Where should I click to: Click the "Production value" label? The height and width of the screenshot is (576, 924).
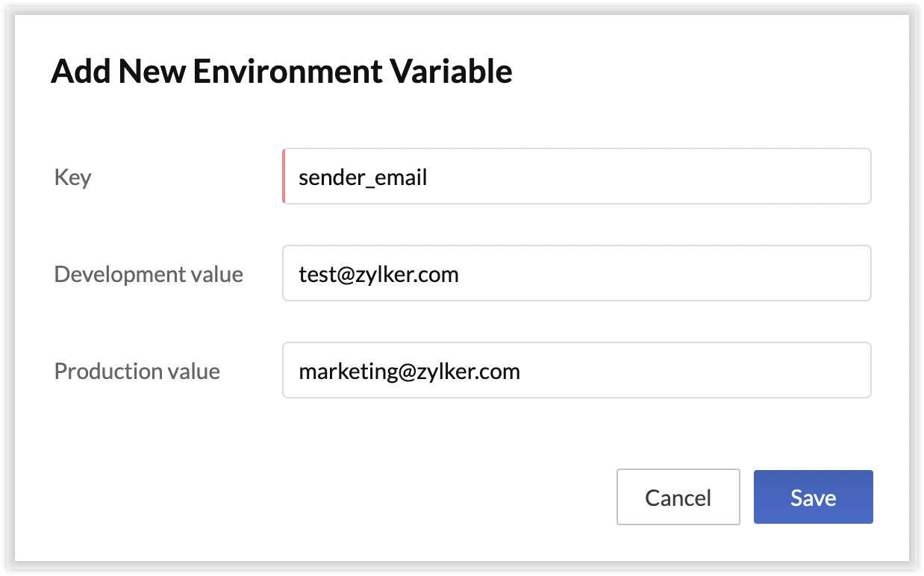point(137,371)
